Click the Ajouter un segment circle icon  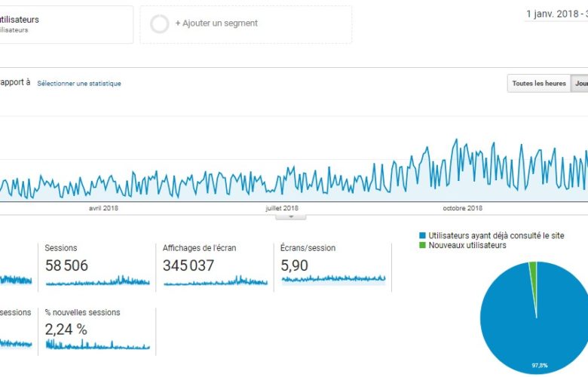[160, 24]
